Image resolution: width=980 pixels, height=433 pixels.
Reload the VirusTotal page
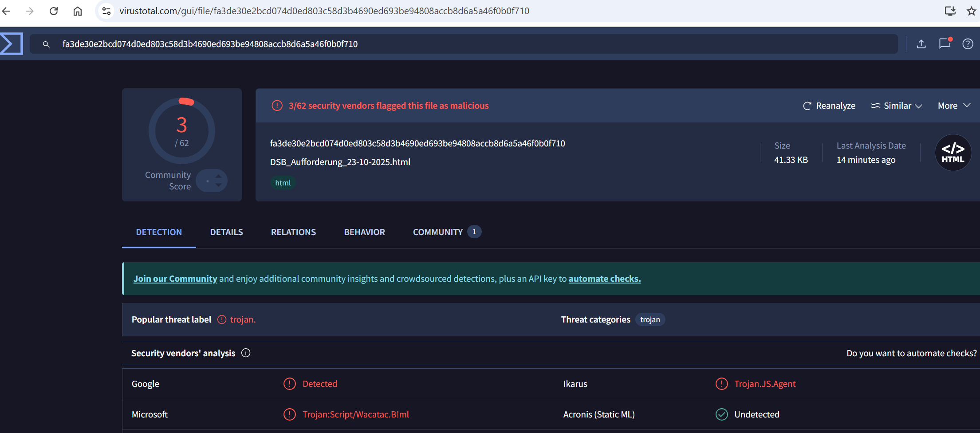pos(54,11)
